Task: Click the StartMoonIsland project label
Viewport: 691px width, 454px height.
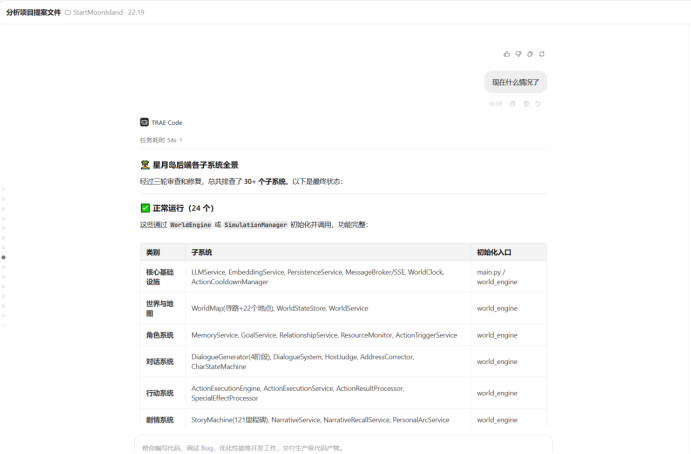Action: click(98, 12)
